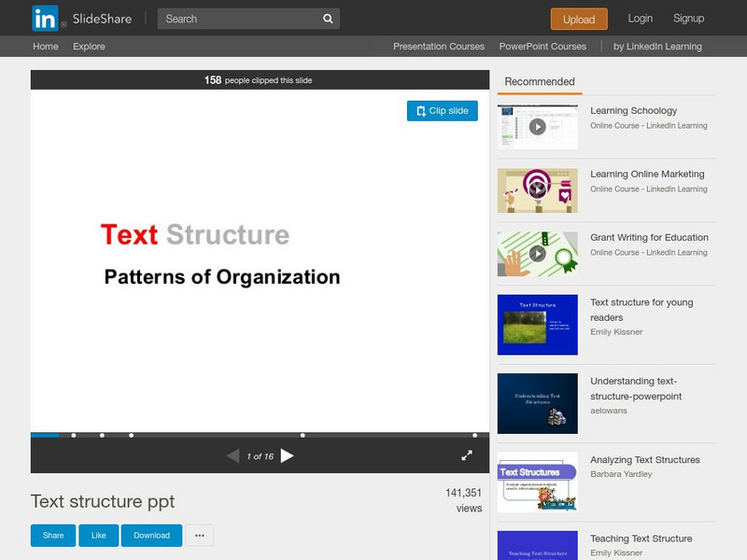Focus the Search input field
Screen dimensions: 747x560
(x=238, y=19)
